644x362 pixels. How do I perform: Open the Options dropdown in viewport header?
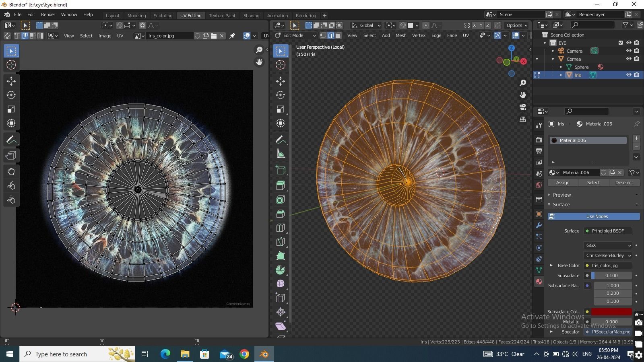coord(517,25)
